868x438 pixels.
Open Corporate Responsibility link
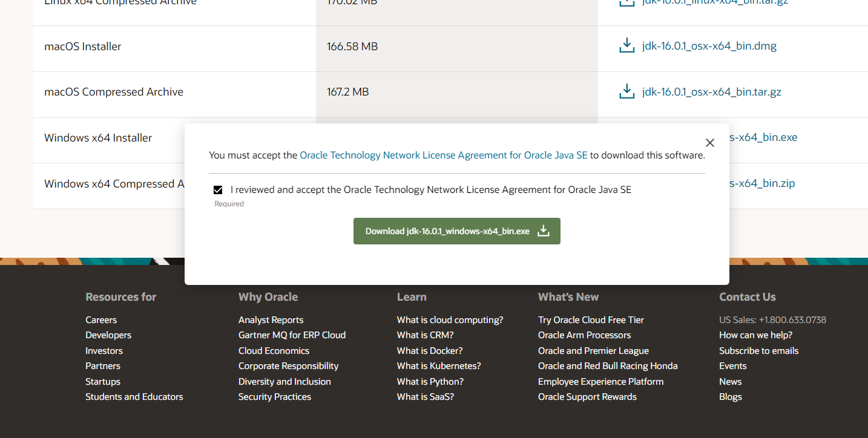(x=289, y=366)
